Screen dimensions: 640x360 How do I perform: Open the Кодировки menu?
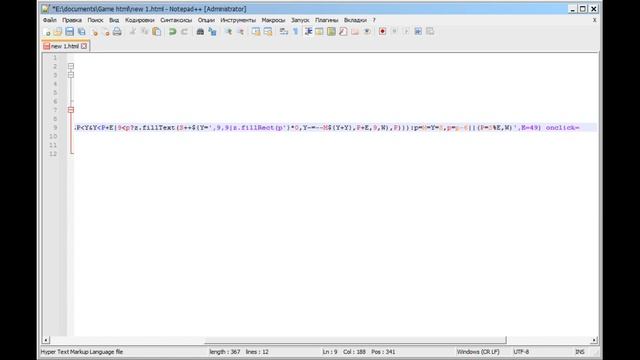[x=140, y=20]
